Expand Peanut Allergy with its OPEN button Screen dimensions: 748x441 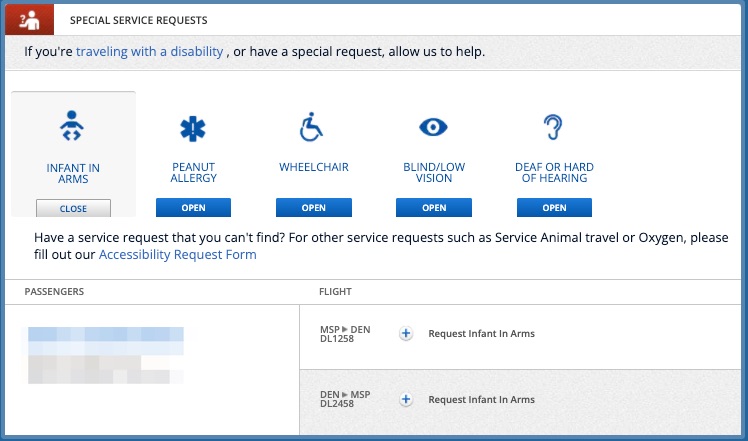pos(193,208)
